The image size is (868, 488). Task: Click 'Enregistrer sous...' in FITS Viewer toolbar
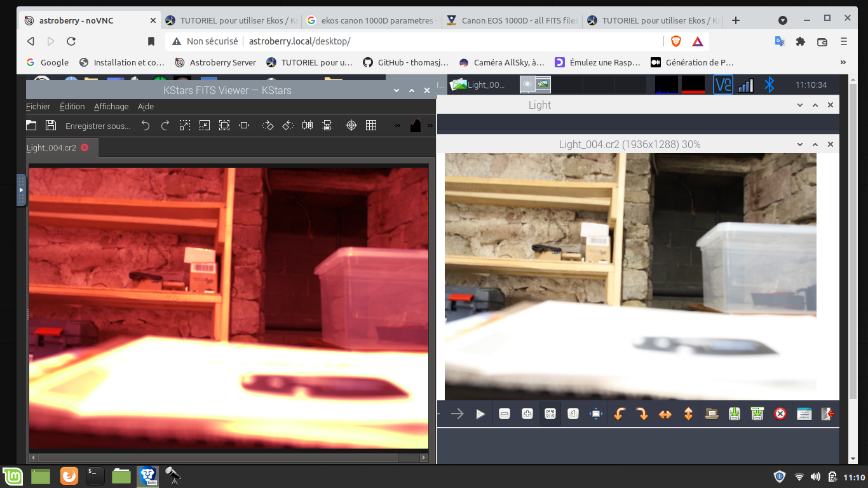tap(98, 126)
